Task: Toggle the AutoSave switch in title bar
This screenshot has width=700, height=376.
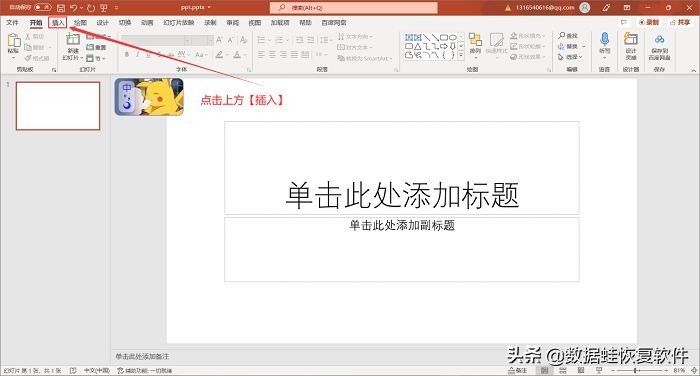Action: pyautogui.click(x=43, y=8)
